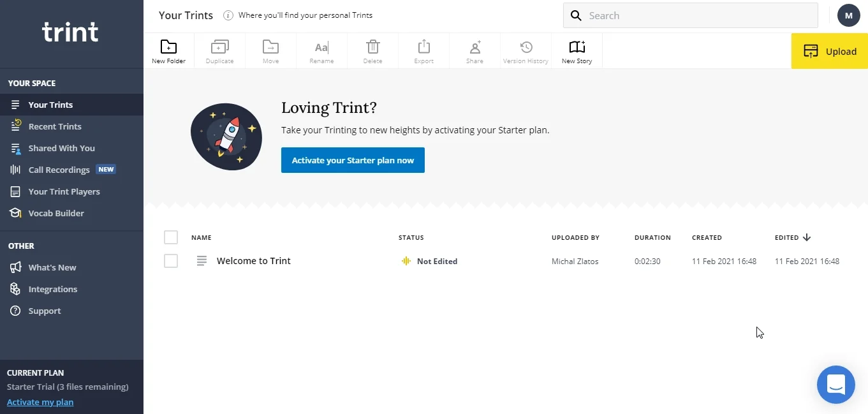868x414 pixels.
Task: Click the Not Edited waveform status icon
Action: pos(406,261)
